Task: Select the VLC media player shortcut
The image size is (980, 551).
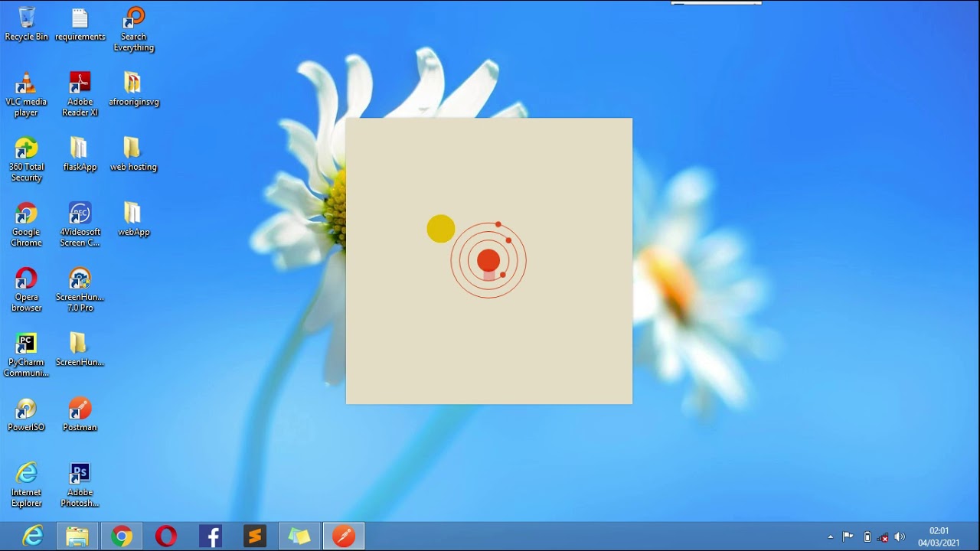Action: point(26,94)
